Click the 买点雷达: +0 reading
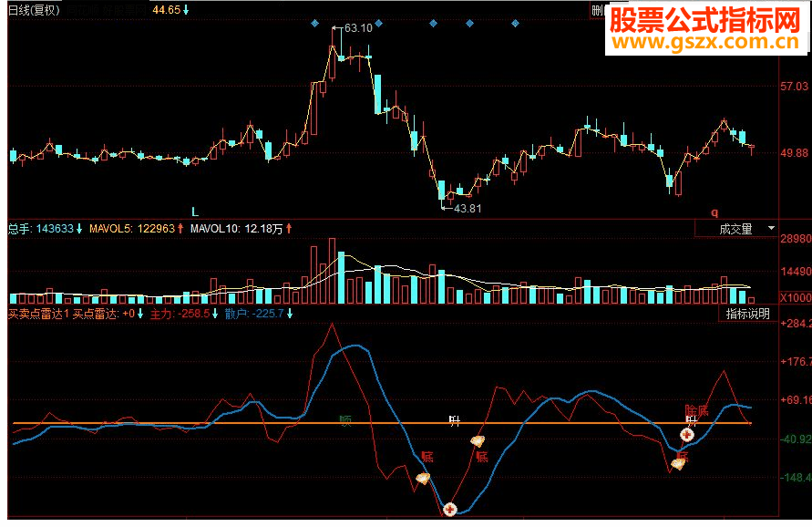Screen dimensions: 812x527 pyautogui.click(x=104, y=314)
